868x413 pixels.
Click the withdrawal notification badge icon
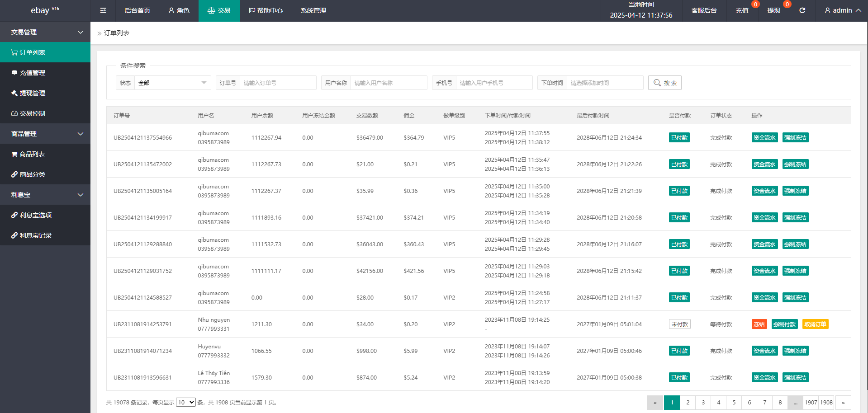pos(787,5)
